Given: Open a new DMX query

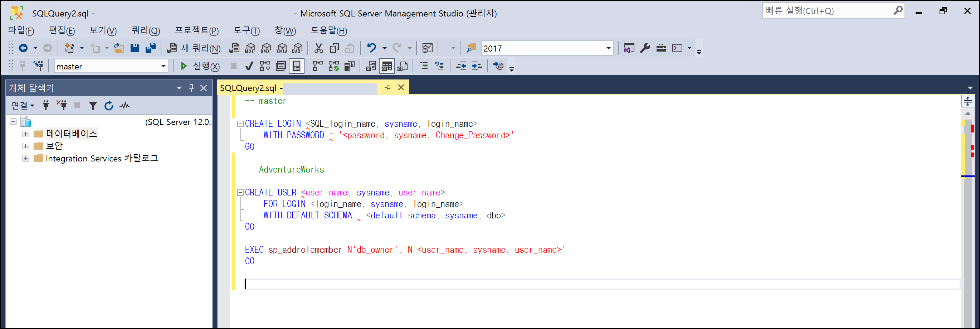Looking at the screenshot, I should pos(266,48).
